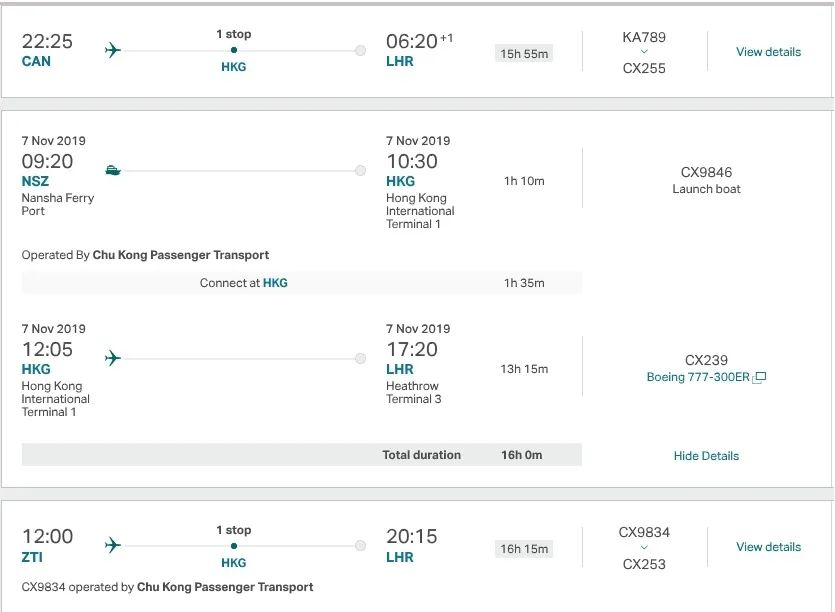Open Boeing 777-300ER aircraft info link
Image resolution: width=835 pixels, height=612 pixels.
pos(698,378)
